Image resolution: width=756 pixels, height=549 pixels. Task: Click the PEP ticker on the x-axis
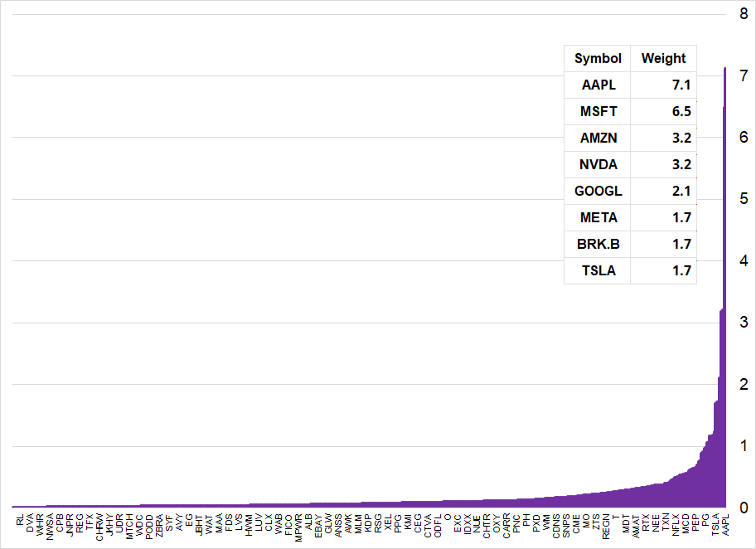click(695, 522)
